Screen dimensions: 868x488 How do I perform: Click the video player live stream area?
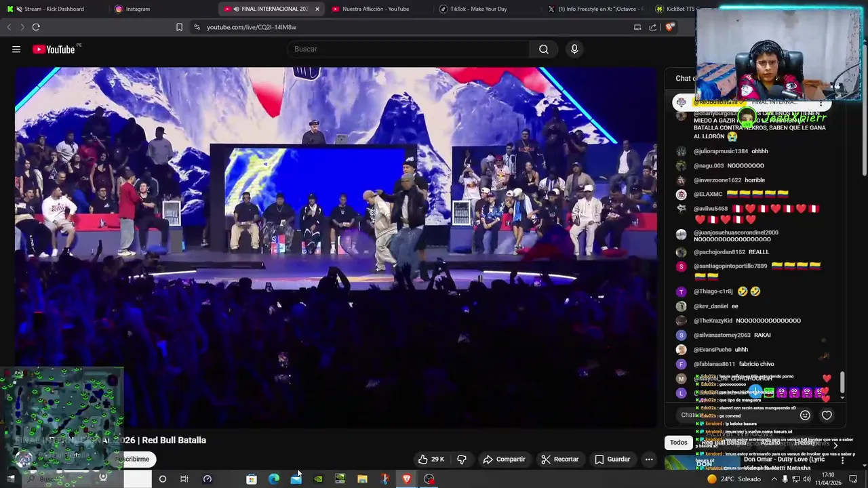coord(336,247)
